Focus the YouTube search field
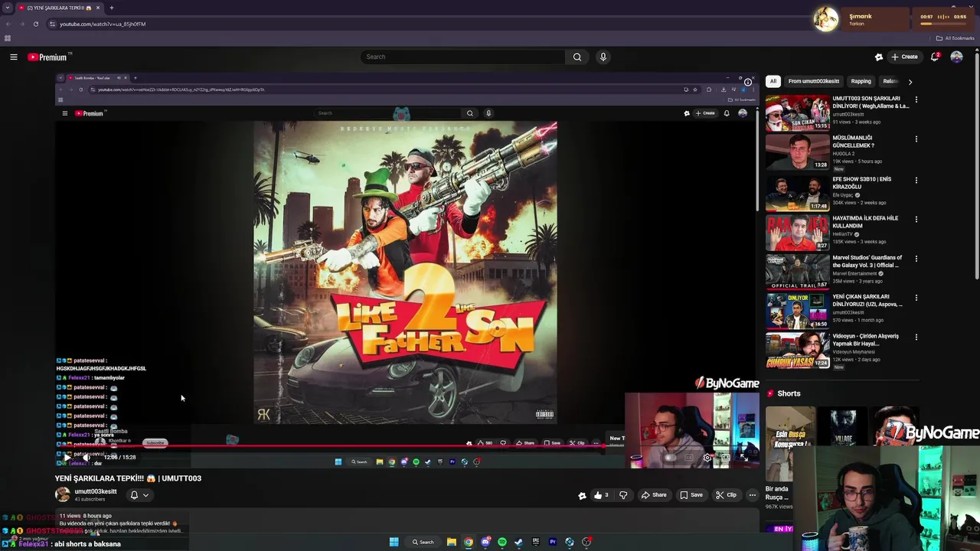 point(463,57)
